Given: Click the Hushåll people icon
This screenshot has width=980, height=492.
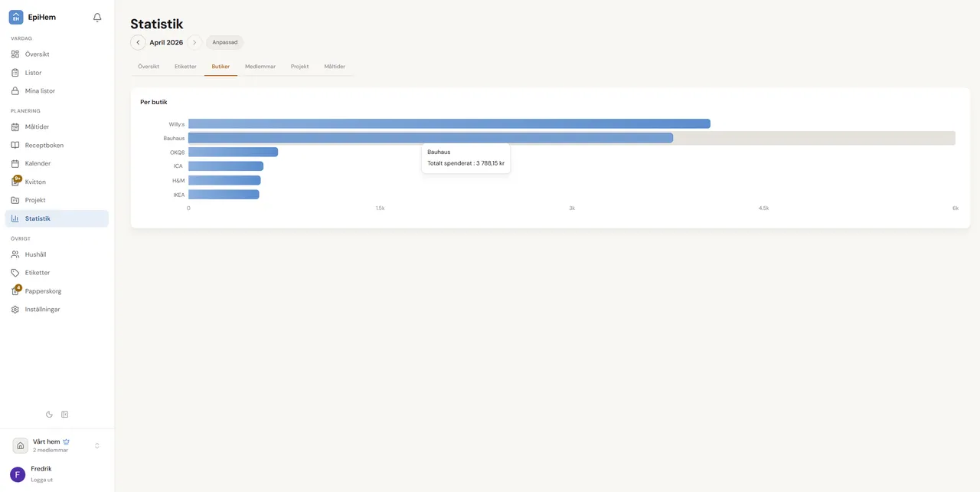Looking at the screenshot, I should point(15,254).
